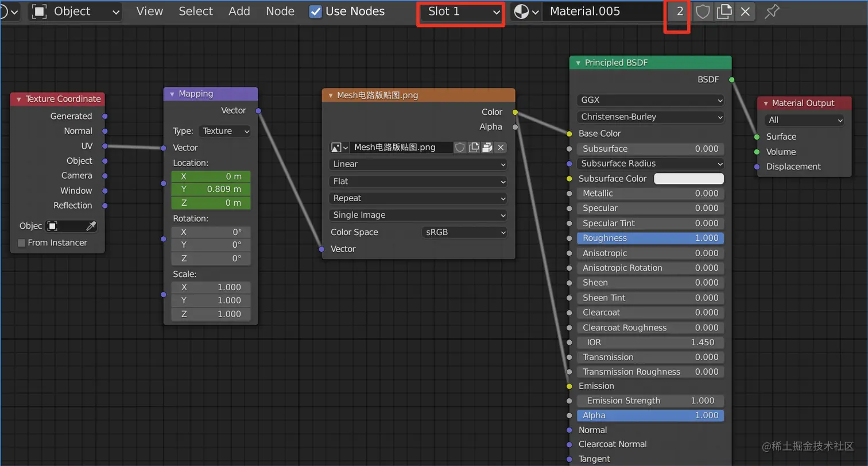The height and width of the screenshot is (466, 868).
Task: Open the image browse icon in the image node
Action: (339, 148)
